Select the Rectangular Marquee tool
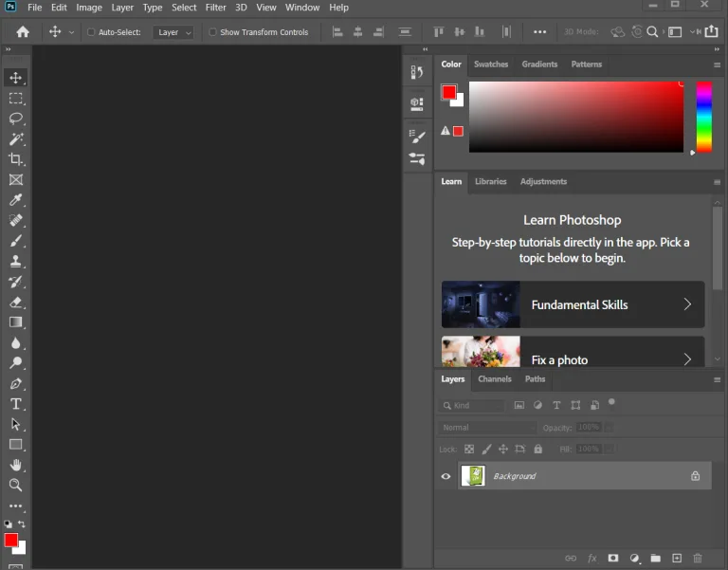The image size is (728, 570). pyautogui.click(x=16, y=98)
